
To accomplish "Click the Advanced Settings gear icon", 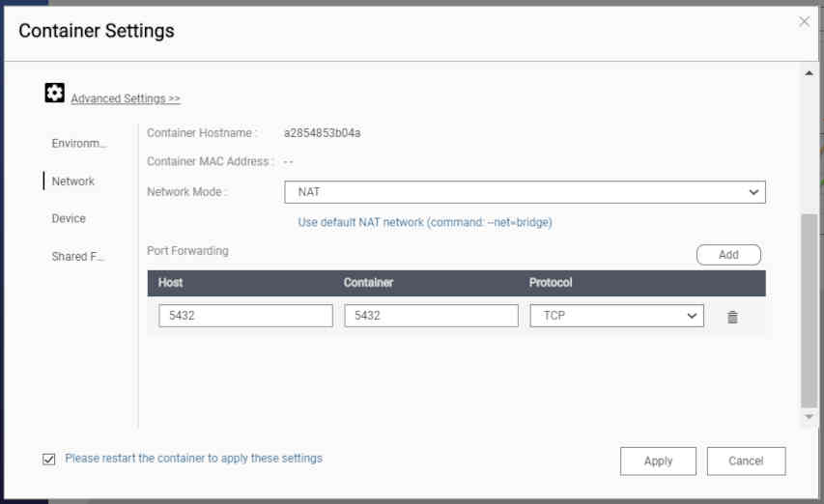I will [x=54, y=94].
